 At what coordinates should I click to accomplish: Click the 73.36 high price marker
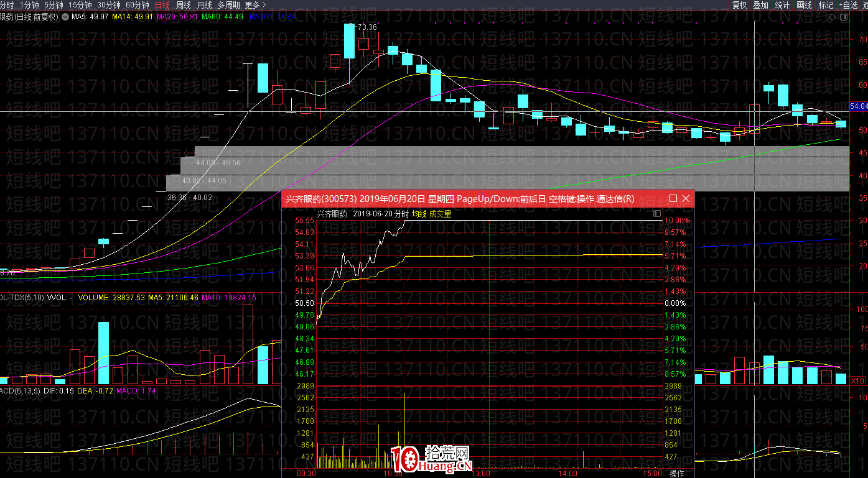pos(366,27)
